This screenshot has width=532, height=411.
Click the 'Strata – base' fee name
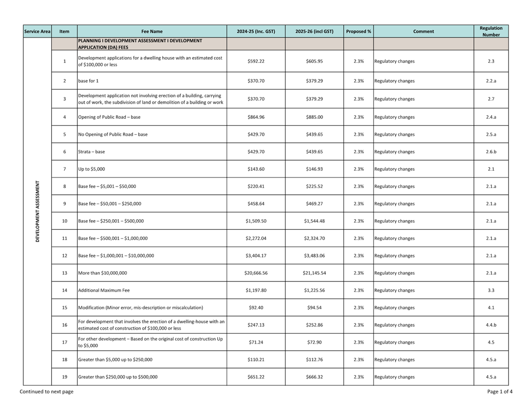(x=91, y=151)
